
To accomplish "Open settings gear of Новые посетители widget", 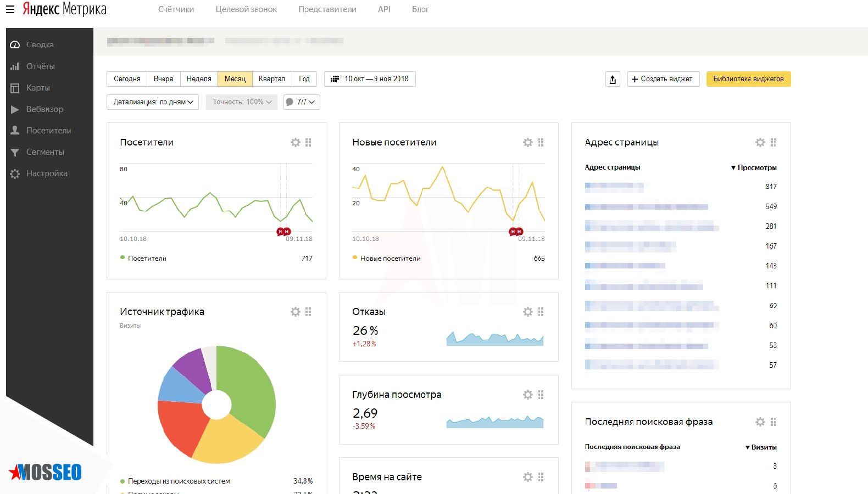I will click(x=528, y=142).
